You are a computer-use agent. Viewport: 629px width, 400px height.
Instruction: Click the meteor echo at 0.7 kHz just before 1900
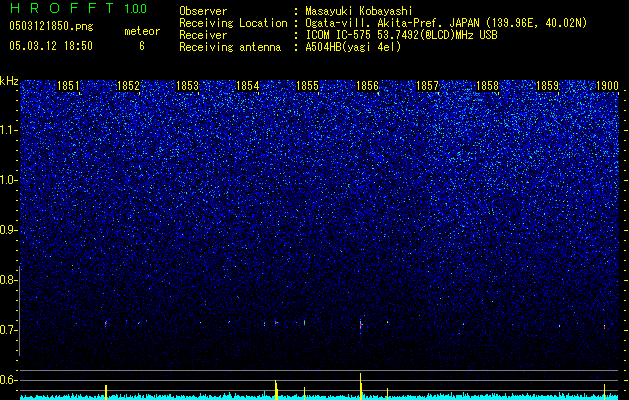(605, 327)
